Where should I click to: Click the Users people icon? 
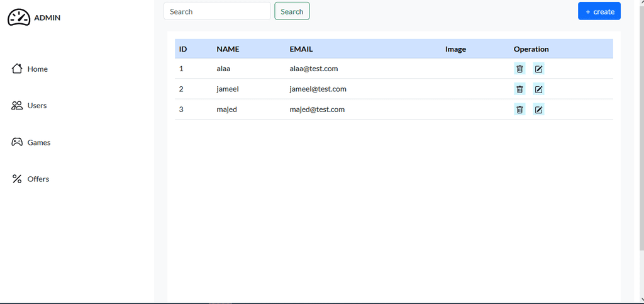[17, 106]
